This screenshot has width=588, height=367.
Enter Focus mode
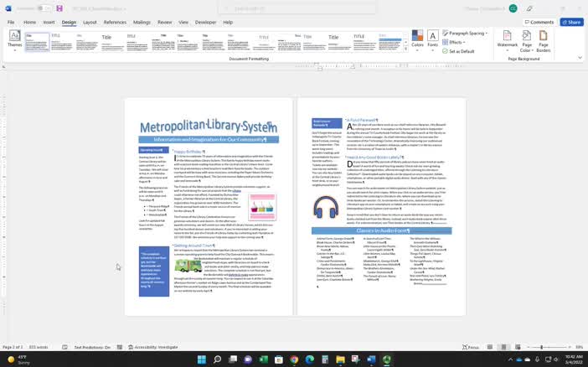tap(471, 347)
